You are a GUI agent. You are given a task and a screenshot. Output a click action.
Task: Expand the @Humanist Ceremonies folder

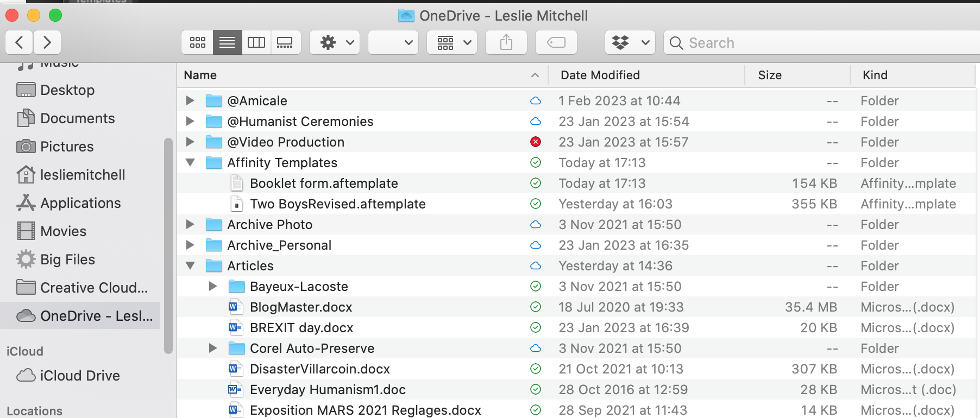pos(190,121)
